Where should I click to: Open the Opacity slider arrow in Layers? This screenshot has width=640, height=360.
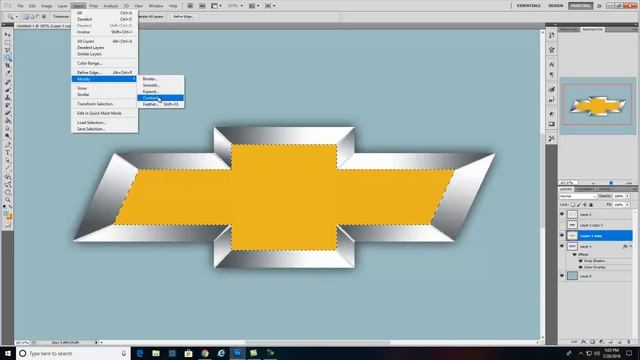(x=628, y=196)
